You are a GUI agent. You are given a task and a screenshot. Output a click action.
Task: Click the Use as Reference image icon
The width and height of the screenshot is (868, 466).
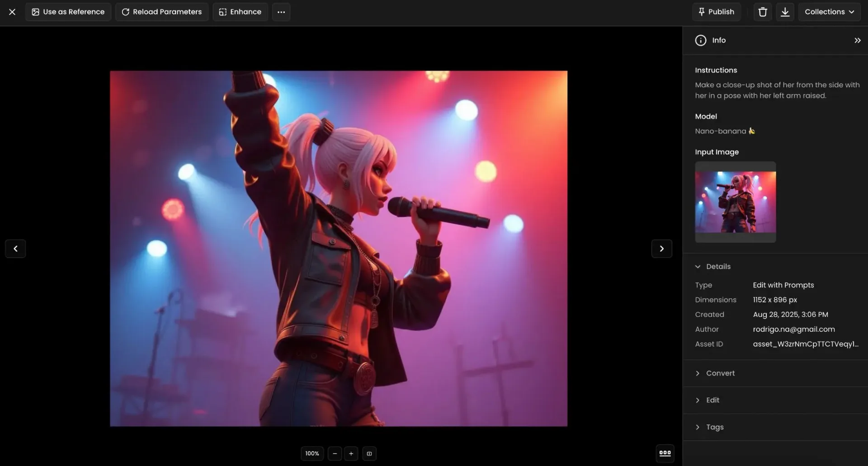(x=35, y=12)
